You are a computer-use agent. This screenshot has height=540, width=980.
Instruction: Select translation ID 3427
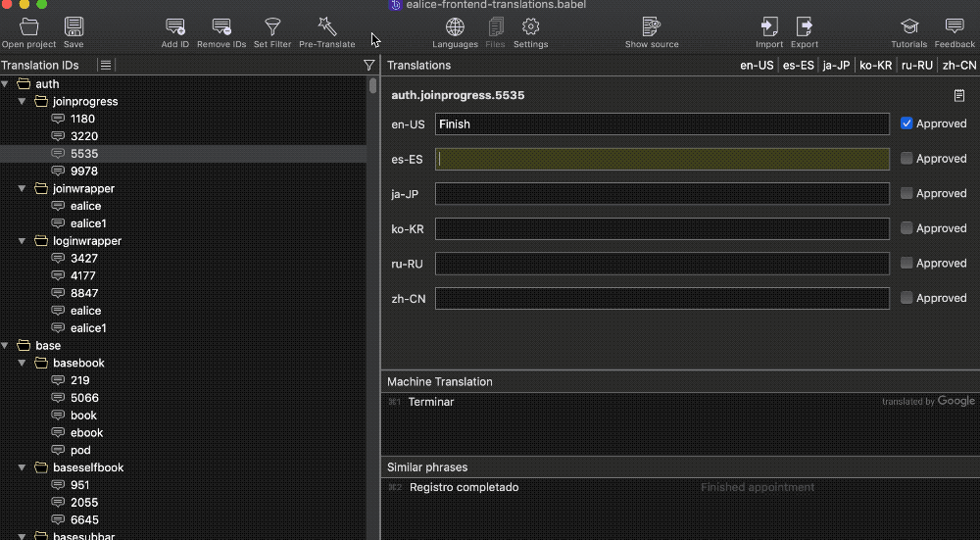coord(83,258)
